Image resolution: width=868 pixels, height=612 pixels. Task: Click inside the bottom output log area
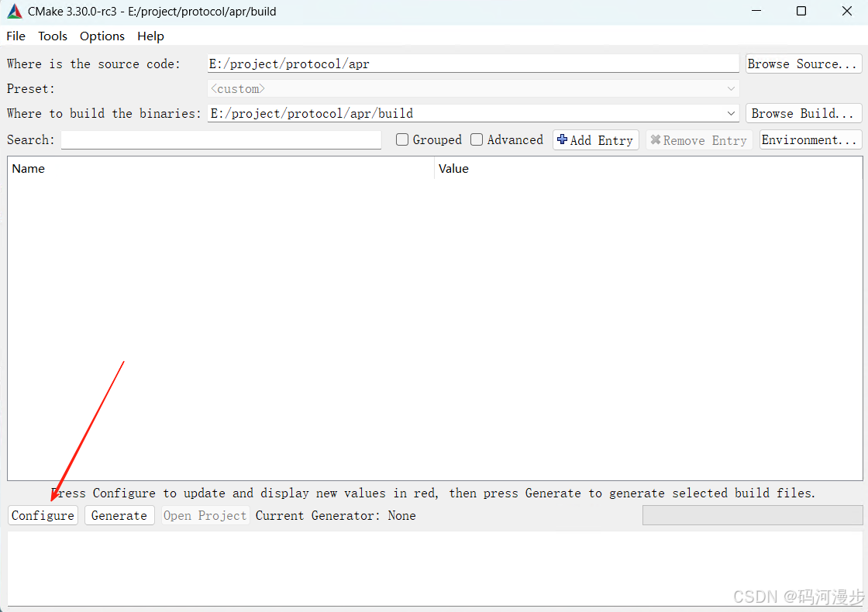tap(435, 569)
